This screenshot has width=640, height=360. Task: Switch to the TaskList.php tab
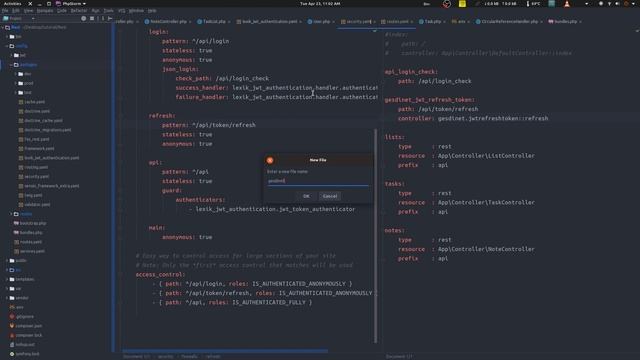click(213, 22)
